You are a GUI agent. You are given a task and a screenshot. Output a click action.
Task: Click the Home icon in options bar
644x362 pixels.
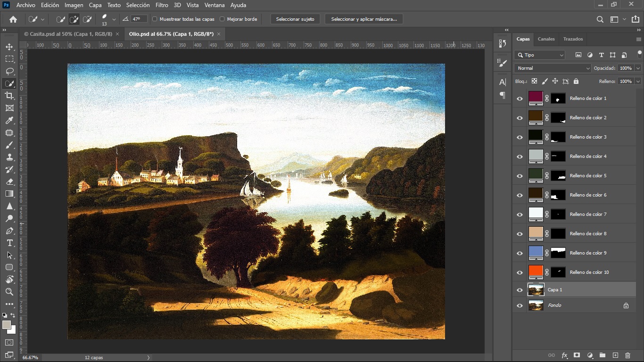pyautogui.click(x=13, y=19)
